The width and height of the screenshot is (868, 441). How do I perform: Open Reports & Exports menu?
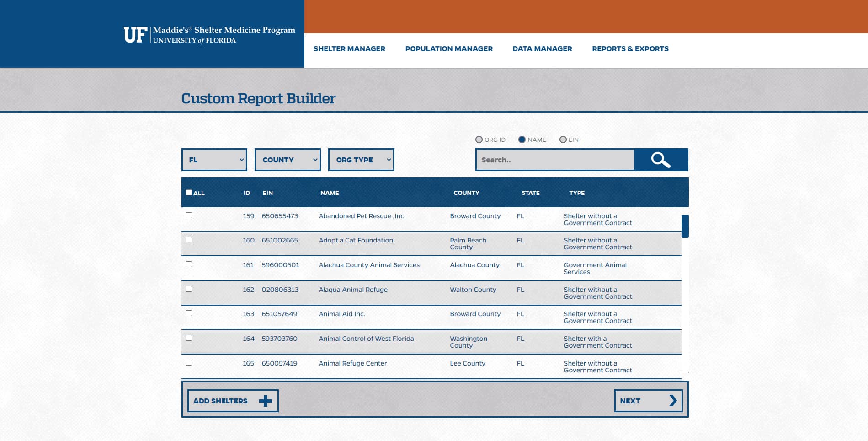click(x=630, y=49)
